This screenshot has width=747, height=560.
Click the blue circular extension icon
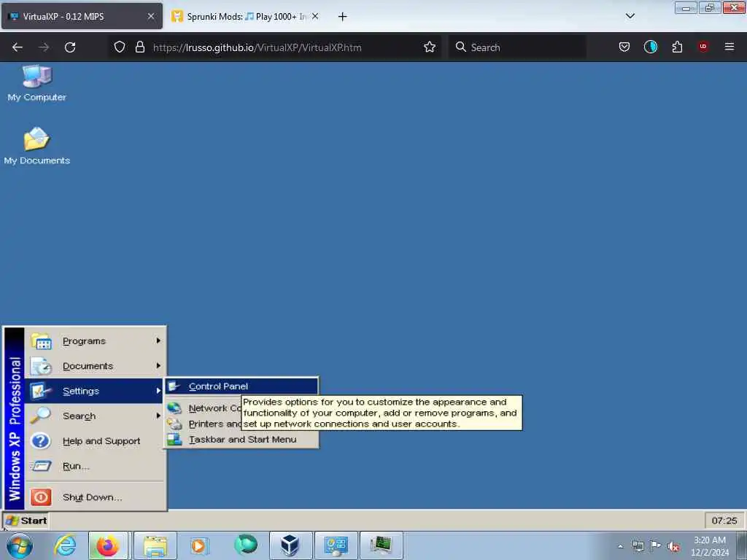pos(651,47)
